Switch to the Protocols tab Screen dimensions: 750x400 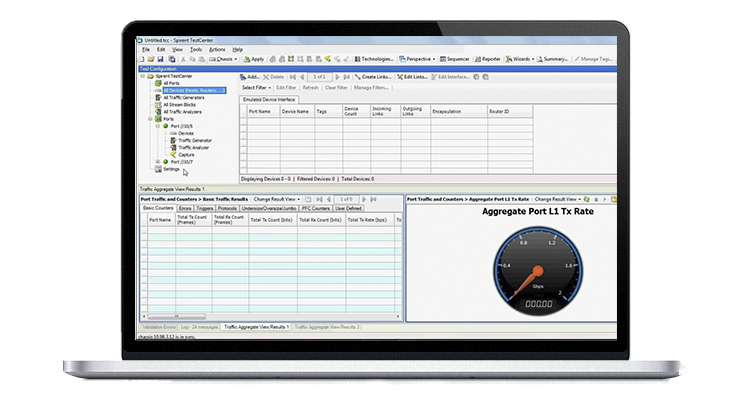pos(227,209)
